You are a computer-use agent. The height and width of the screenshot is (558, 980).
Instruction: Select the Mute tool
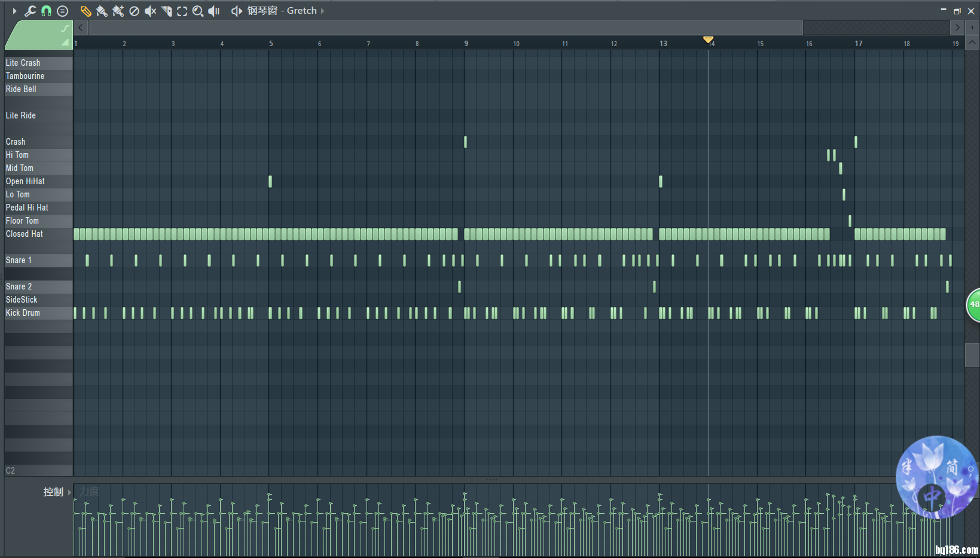coord(150,11)
